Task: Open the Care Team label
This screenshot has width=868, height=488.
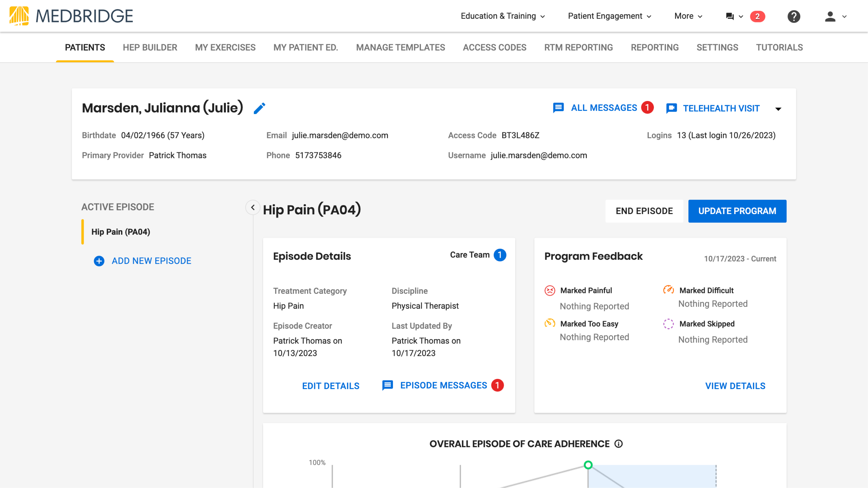Action: 470,255
